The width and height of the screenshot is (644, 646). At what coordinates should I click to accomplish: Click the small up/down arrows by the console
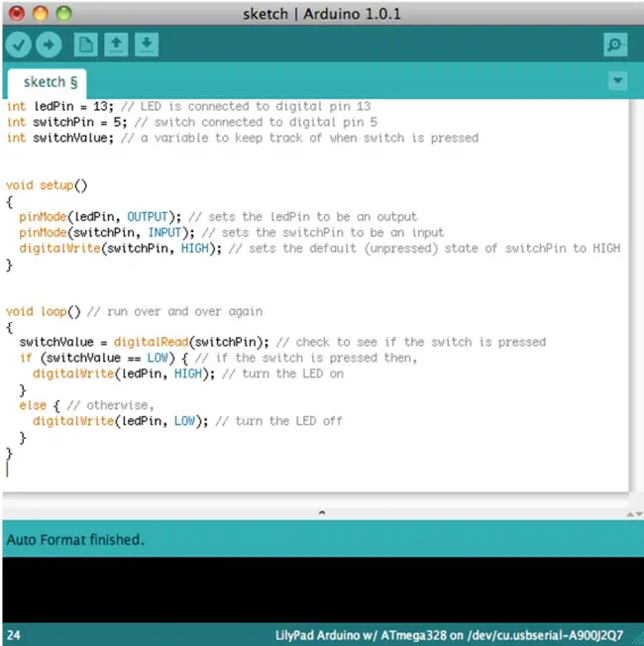(x=634, y=514)
